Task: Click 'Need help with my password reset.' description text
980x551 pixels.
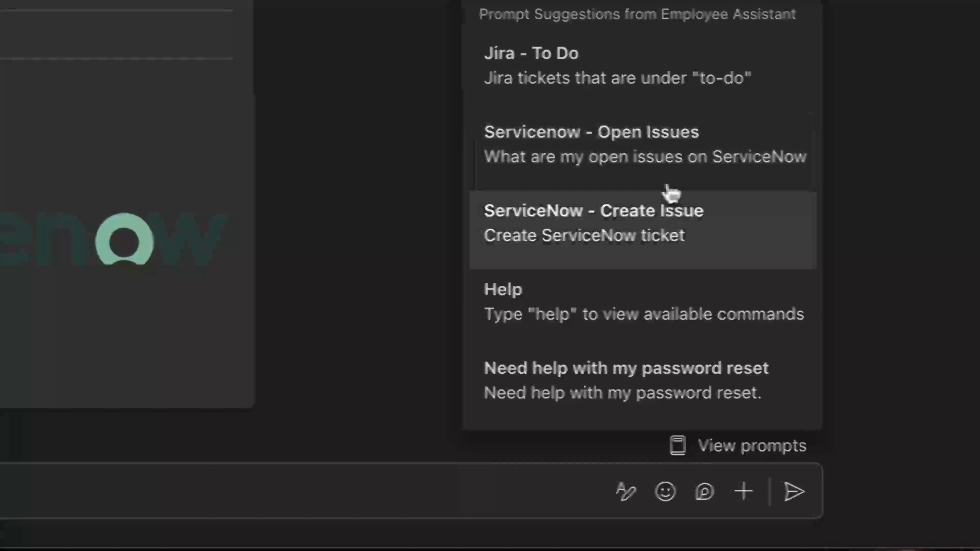Action: 623,392
